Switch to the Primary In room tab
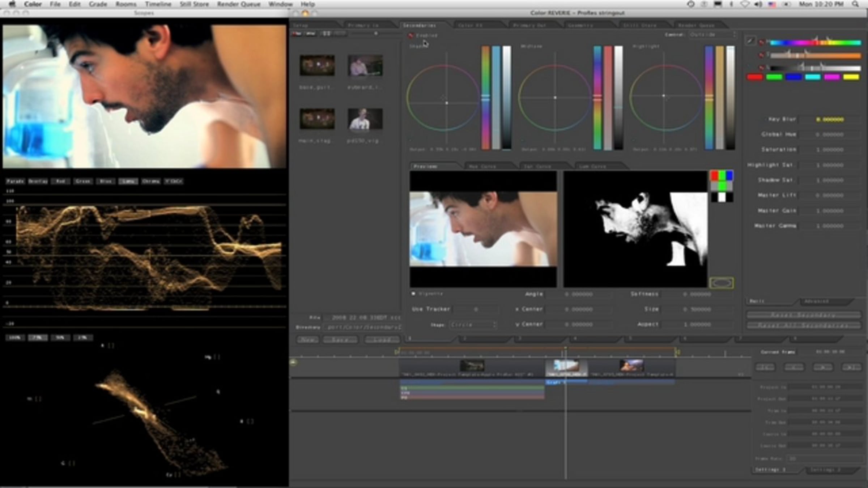The image size is (868, 488). tap(363, 25)
